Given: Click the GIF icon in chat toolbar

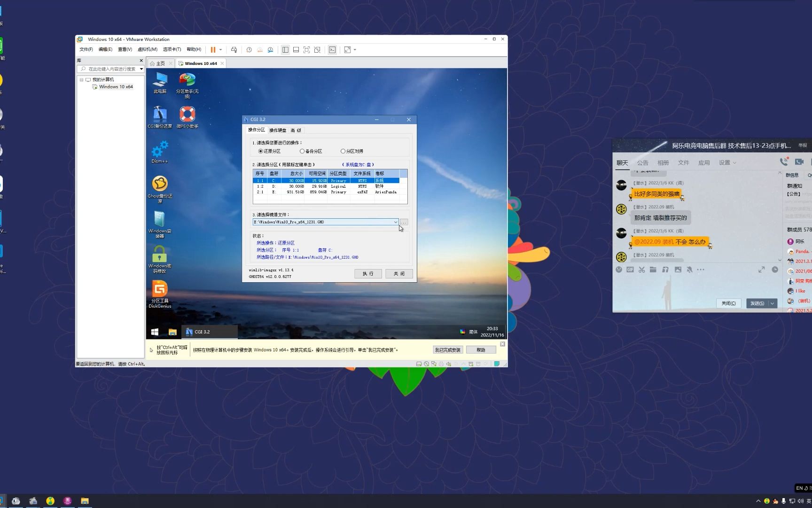Looking at the screenshot, I should [630, 270].
